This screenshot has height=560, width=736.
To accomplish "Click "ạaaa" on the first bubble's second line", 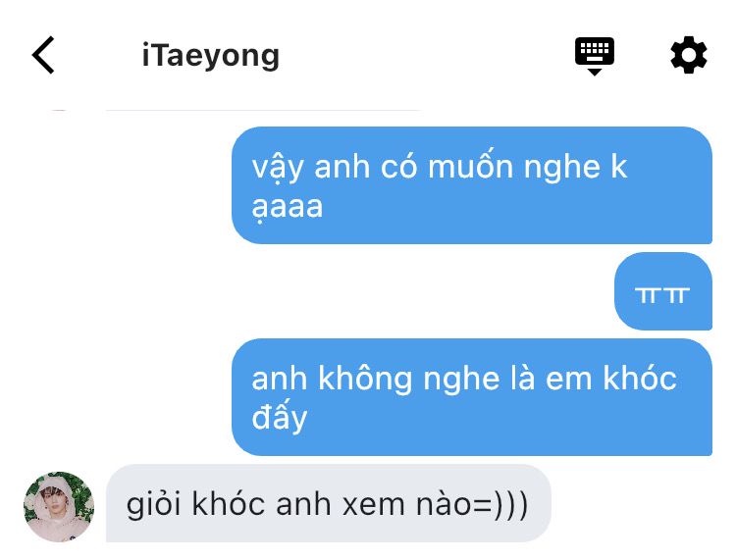I will pos(288,208).
